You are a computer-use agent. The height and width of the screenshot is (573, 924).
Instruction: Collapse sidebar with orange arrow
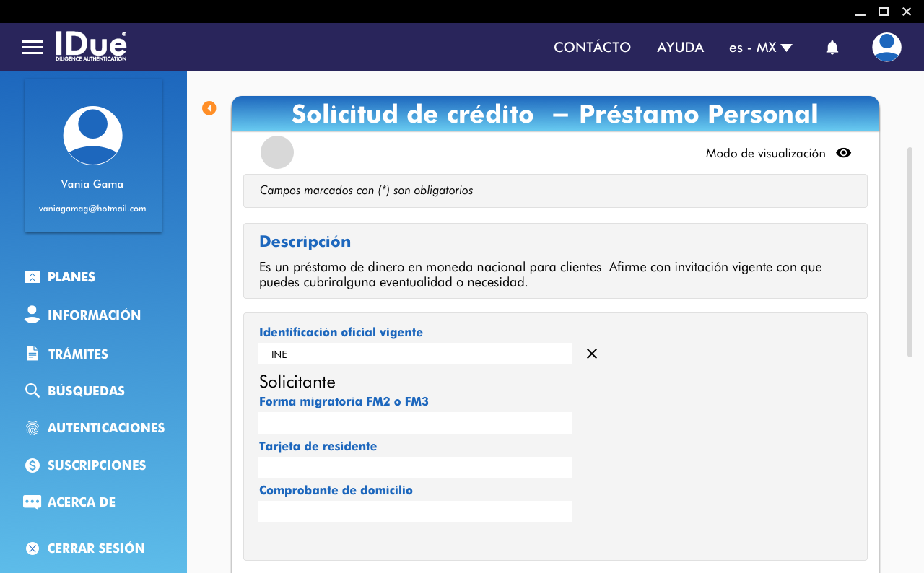click(x=209, y=108)
